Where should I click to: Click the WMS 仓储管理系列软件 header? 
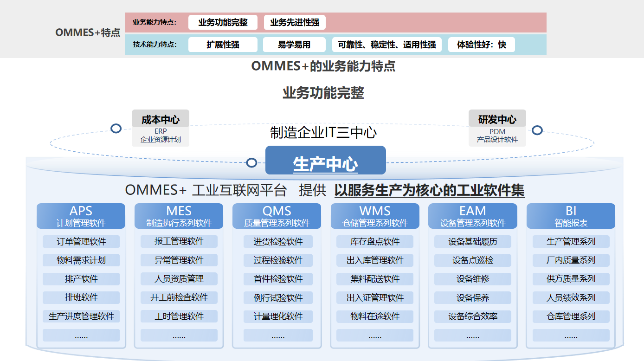[375, 216]
